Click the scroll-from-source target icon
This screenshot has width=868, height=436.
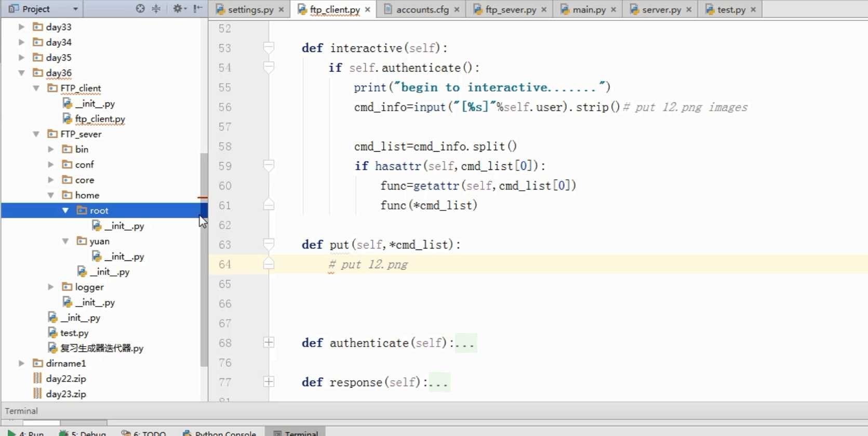pyautogui.click(x=140, y=9)
